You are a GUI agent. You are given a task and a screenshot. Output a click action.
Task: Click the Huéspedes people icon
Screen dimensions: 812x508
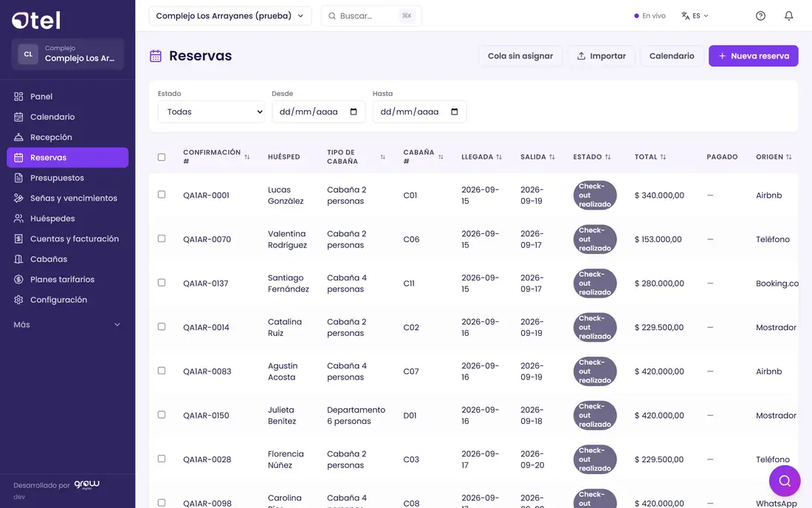18,219
